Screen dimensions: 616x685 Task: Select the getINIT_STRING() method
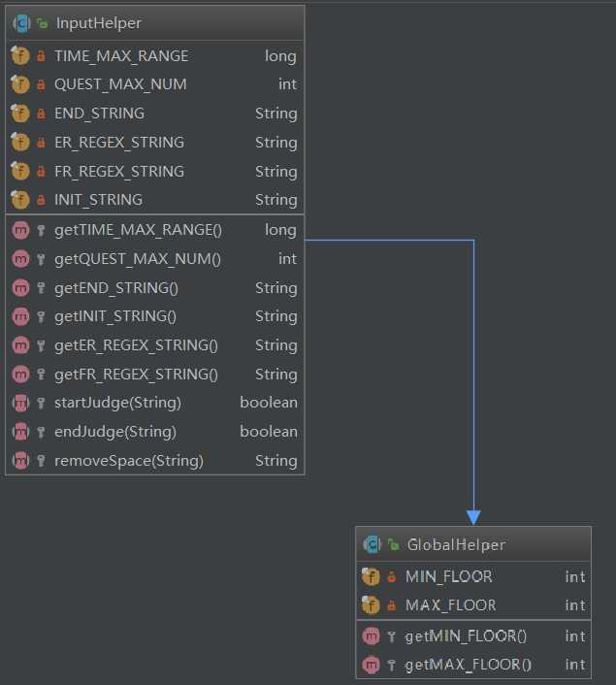pyautogui.click(x=115, y=316)
